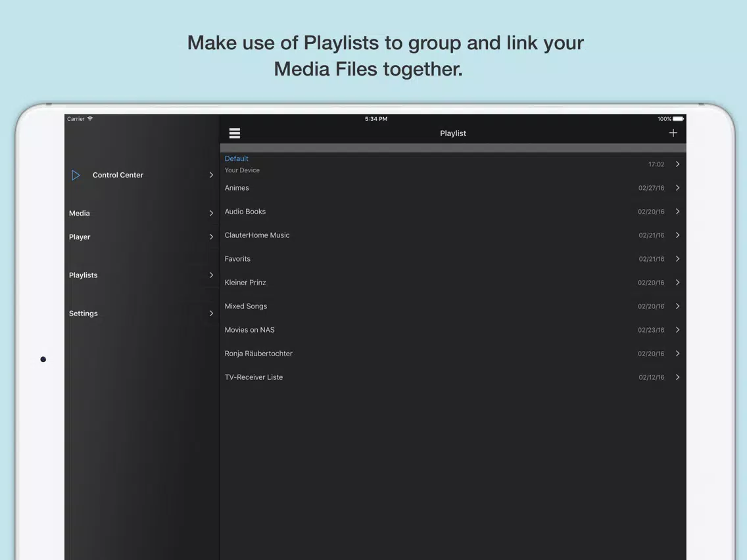Image resolution: width=747 pixels, height=560 pixels.
Task: Select the Default playlist name
Action: coord(236,158)
